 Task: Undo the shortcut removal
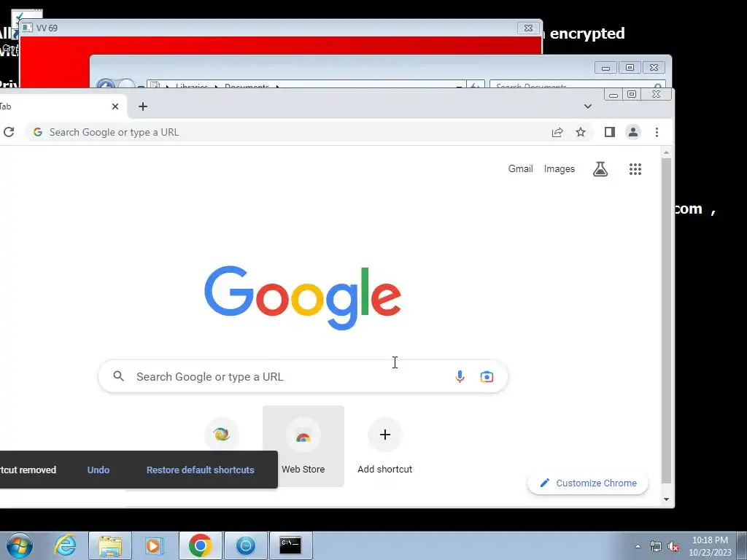98,470
